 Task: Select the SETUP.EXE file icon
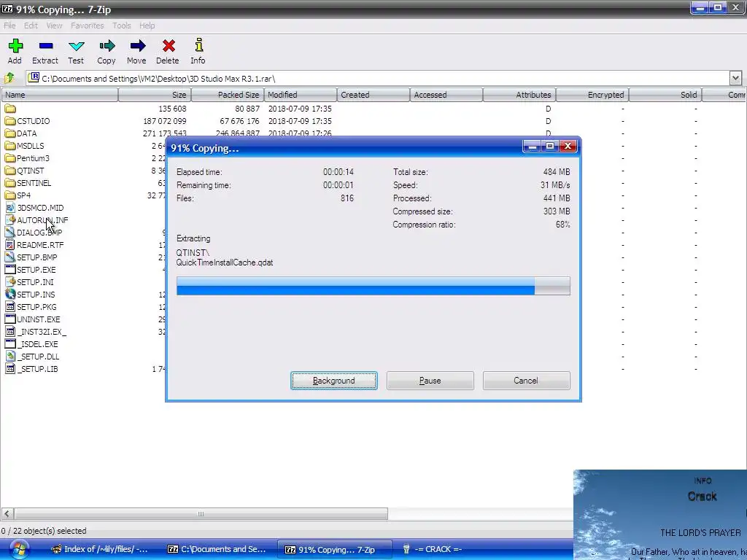pyautogui.click(x=10, y=270)
